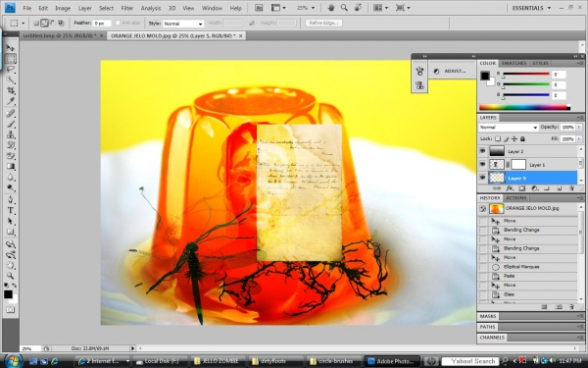The width and height of the screenshot is (588, 368).
Task: Open the Arrange Documents dropdown
Action: pyautogui.click(x=380, y=8)
